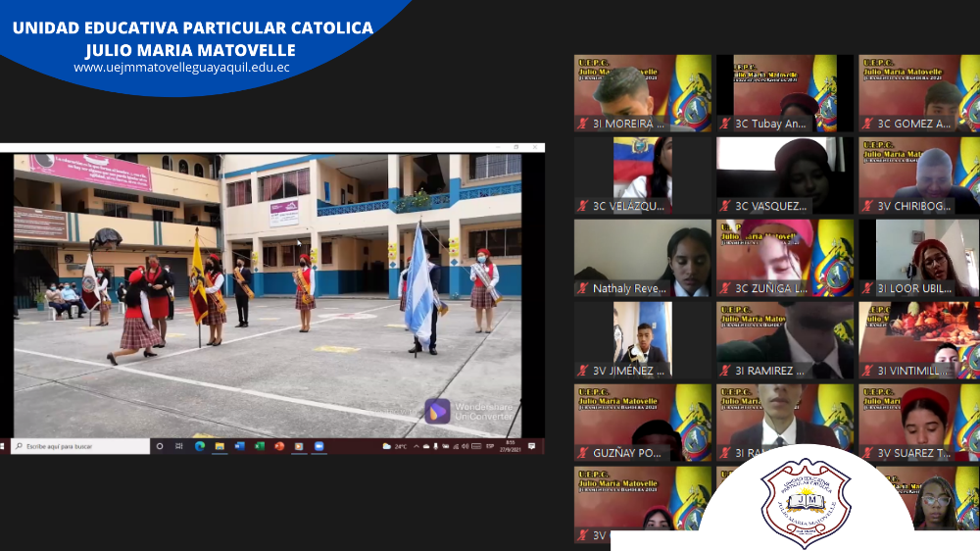
Task: Click the volume speaker icon in tray
Action: click(465, 446)
